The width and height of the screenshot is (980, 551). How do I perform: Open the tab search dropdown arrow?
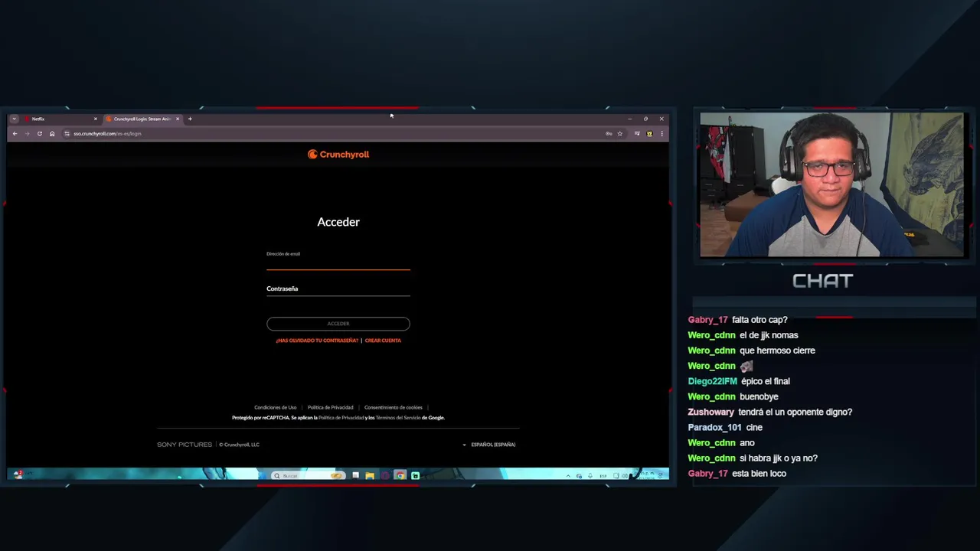pyautogui.click(x=14, y=119)
